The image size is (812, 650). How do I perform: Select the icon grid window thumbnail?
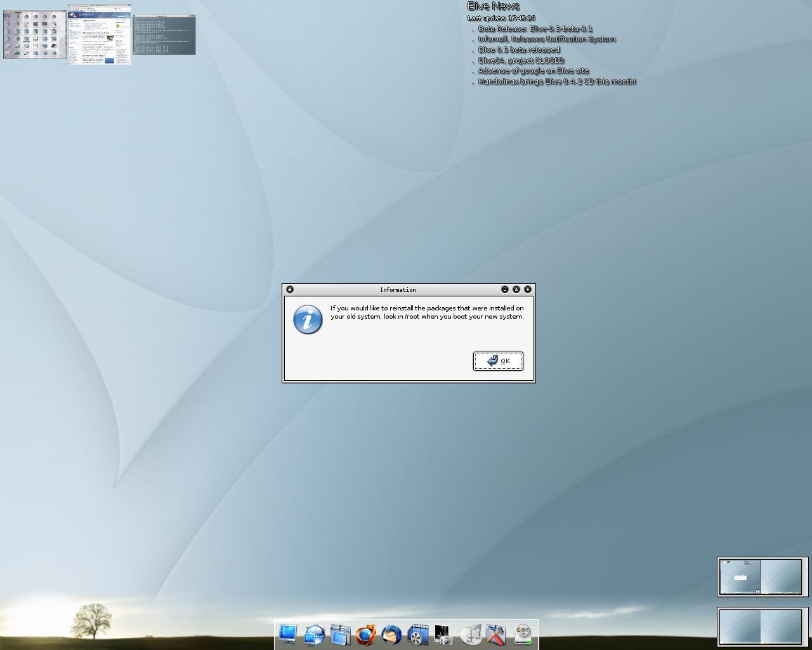35,34
